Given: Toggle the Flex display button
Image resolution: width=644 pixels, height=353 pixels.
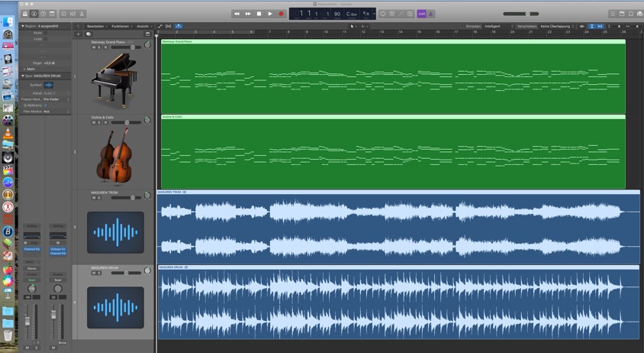Looking at the screenshot, I should point(169,26).
